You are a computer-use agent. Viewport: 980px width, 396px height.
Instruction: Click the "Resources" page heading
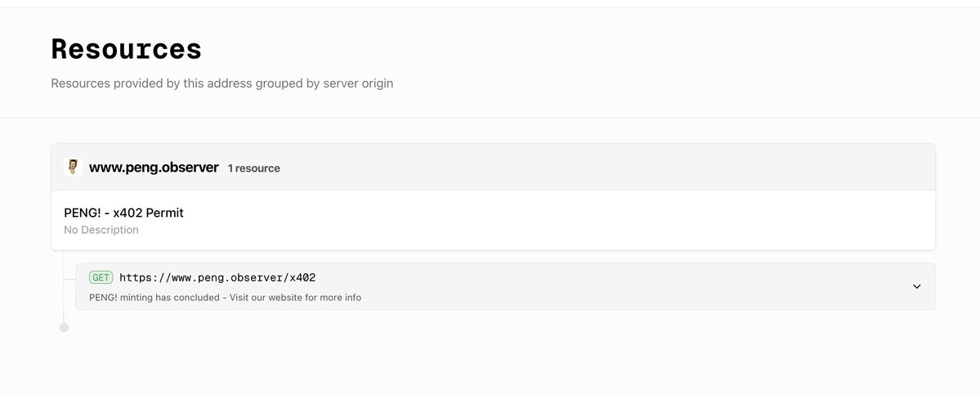[126, 49]
